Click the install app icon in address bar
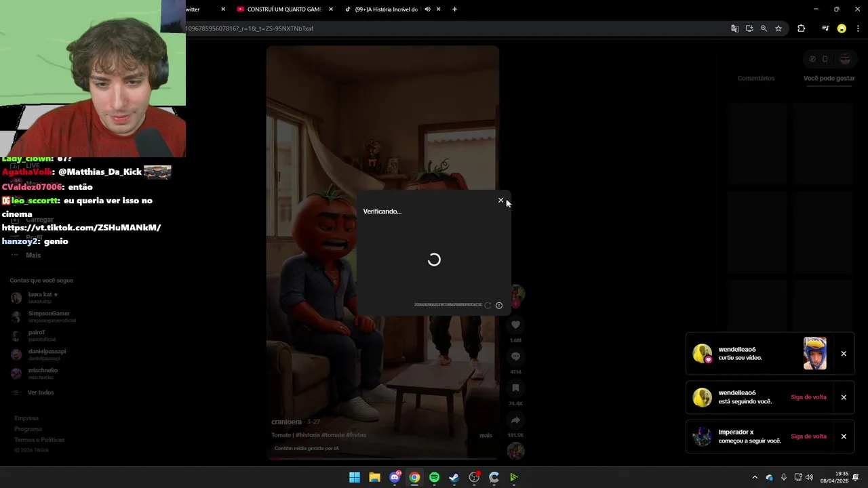Screen dimensions: 868x488 pyautogui.click(x=749, y=28)
